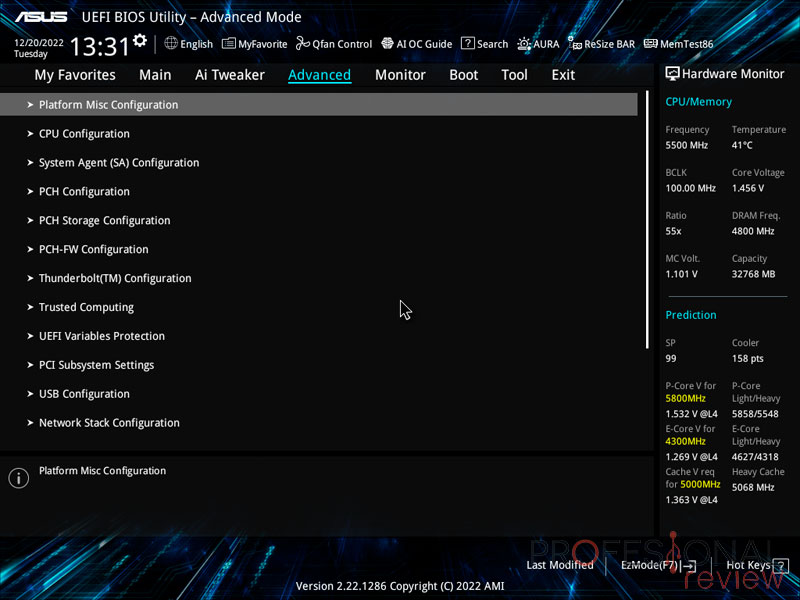Open the Ai Tweaker tab
The image size is (800, 600).
(x=230, y=75)
